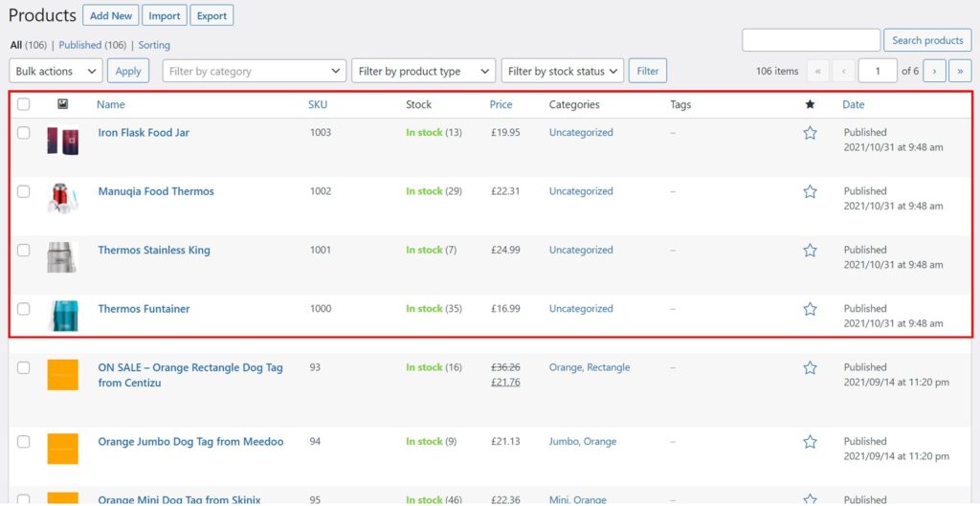Go to the next page arrow
The image size is (980, 506).
pos(934,71)
